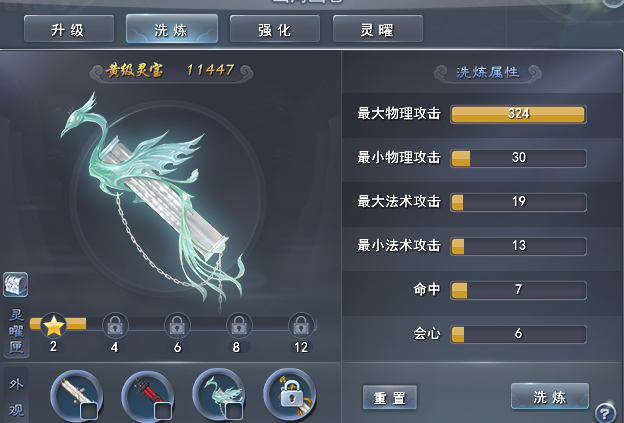
Task: Click the 重置 button
Action: [390, 397]
